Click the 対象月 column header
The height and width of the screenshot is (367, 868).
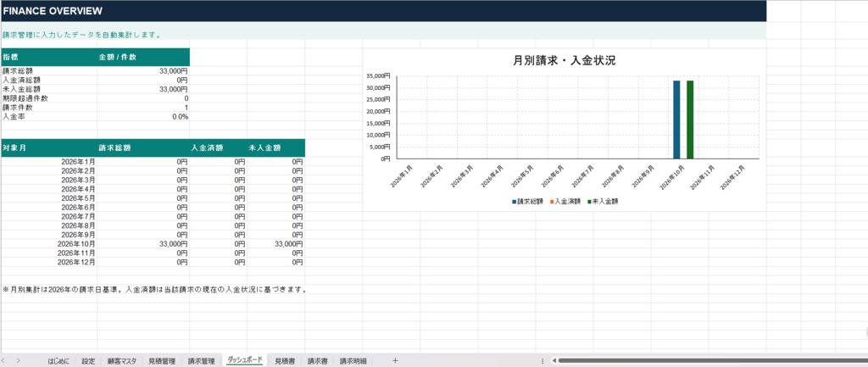pos(48,147)
